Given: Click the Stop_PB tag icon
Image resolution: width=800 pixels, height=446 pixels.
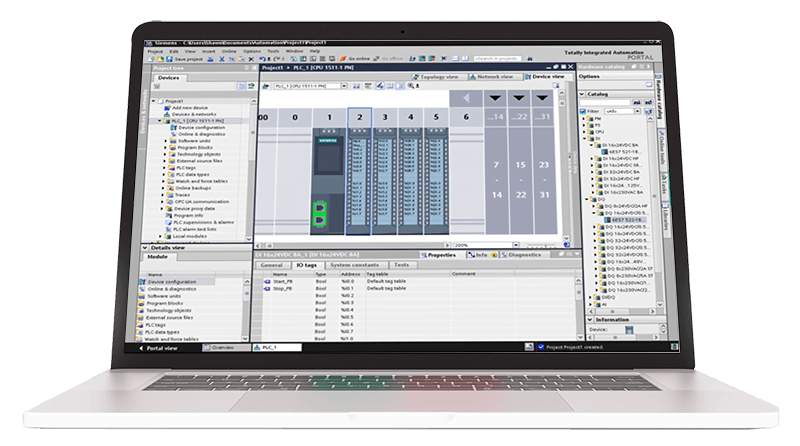Looking at the screenshot, I should (267, 288).
